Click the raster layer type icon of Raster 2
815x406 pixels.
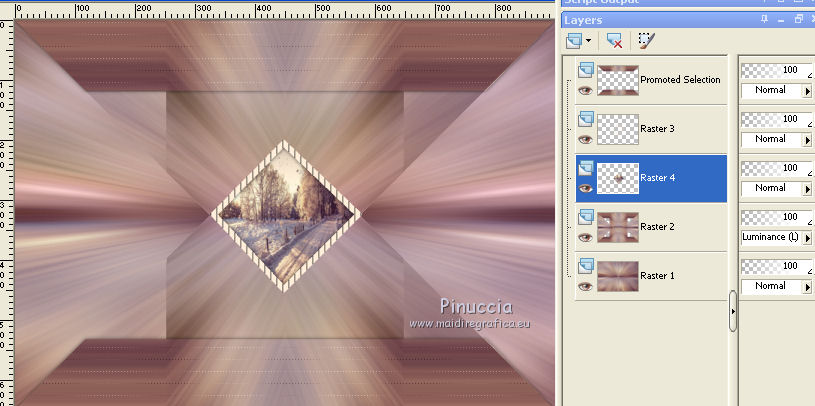click(586, 216)
